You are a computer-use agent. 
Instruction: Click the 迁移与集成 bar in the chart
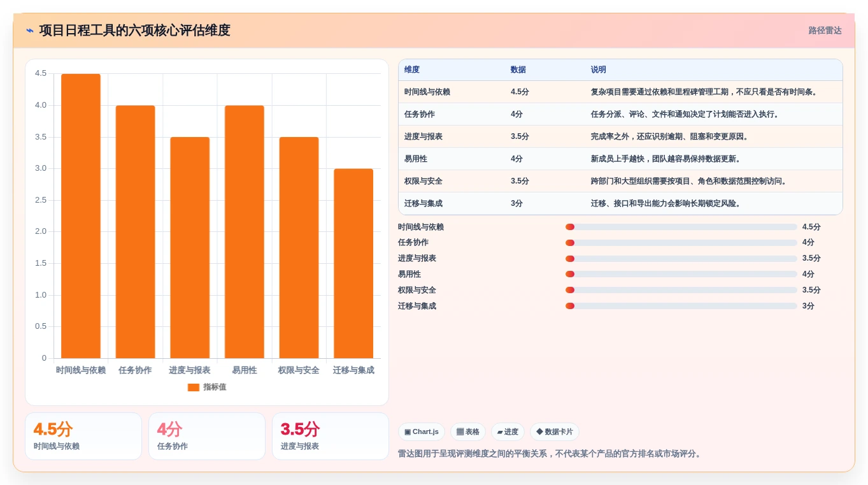coord(353,263)
